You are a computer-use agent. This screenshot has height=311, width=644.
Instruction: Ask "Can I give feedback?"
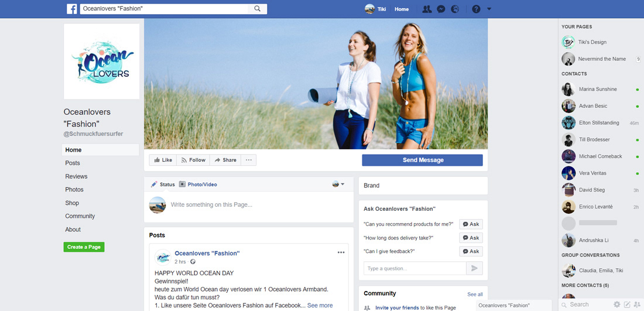471,251
